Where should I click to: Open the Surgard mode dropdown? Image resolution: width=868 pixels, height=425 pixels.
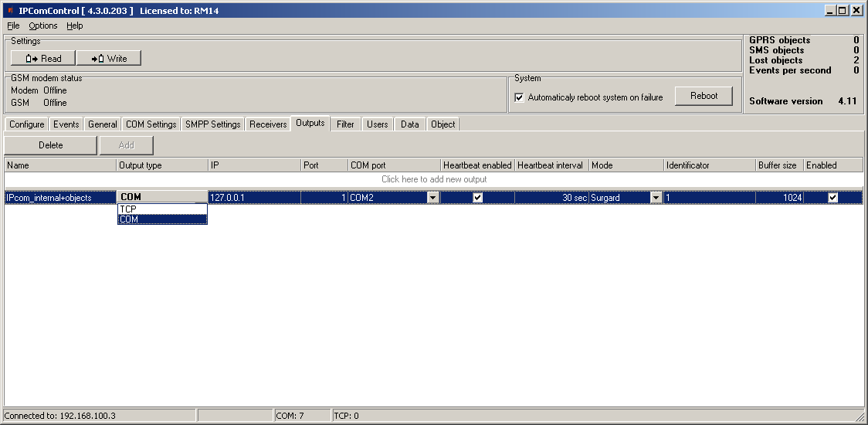656,198
